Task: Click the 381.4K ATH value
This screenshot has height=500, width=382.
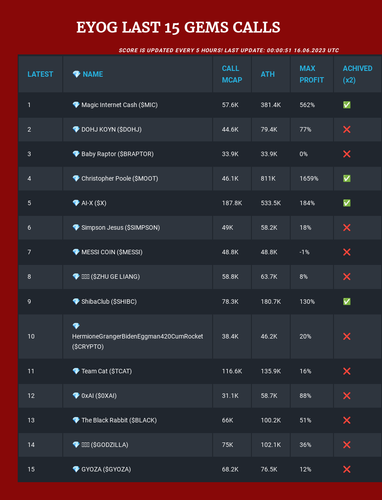Action: point(271,105)
